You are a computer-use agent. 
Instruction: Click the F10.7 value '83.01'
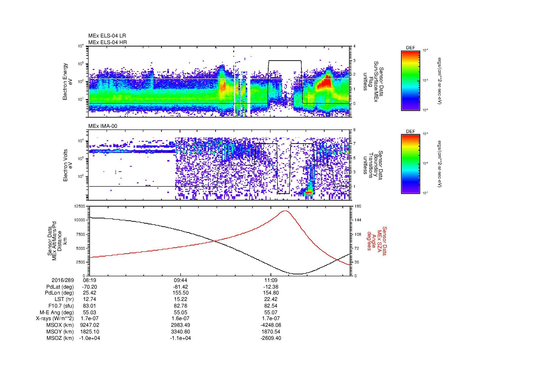pos(89,306)
